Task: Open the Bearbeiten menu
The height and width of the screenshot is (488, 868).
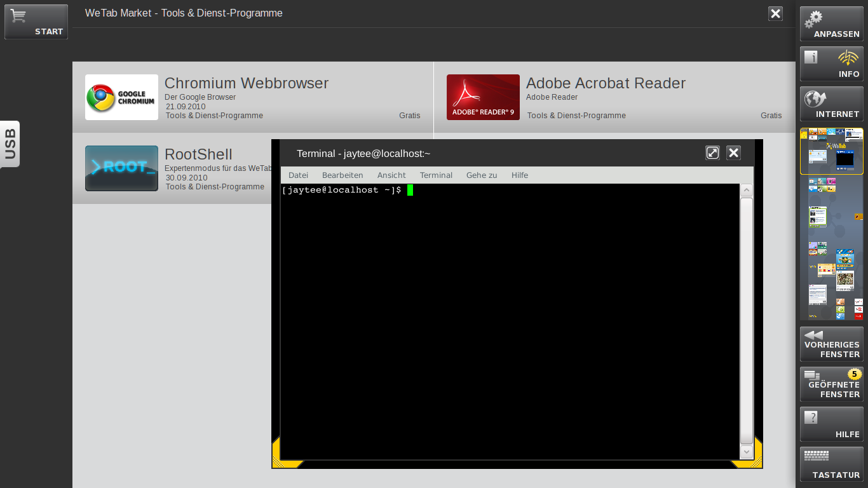Action: 342,175
